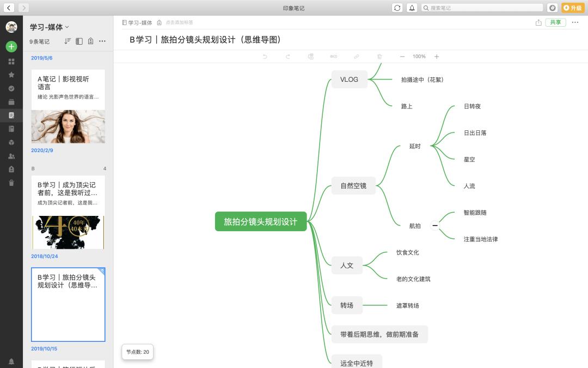Select the 日出日落 node
Image resolution: width=588 pixels, height=368 pixels.
click(475, 132)
